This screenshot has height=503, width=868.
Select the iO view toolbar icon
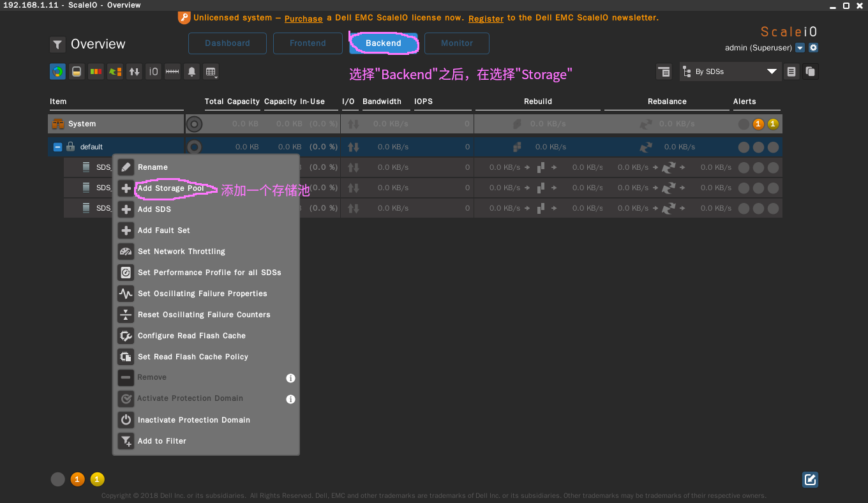153,71
